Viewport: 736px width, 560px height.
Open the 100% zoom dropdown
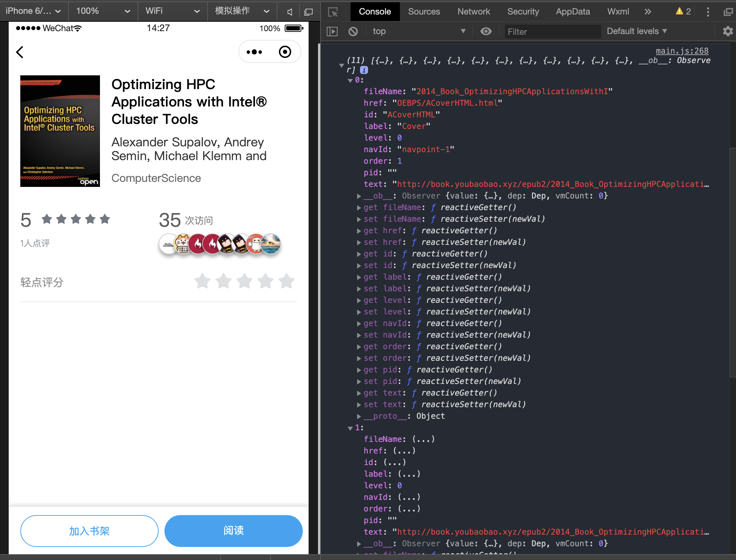pos(103,11)
